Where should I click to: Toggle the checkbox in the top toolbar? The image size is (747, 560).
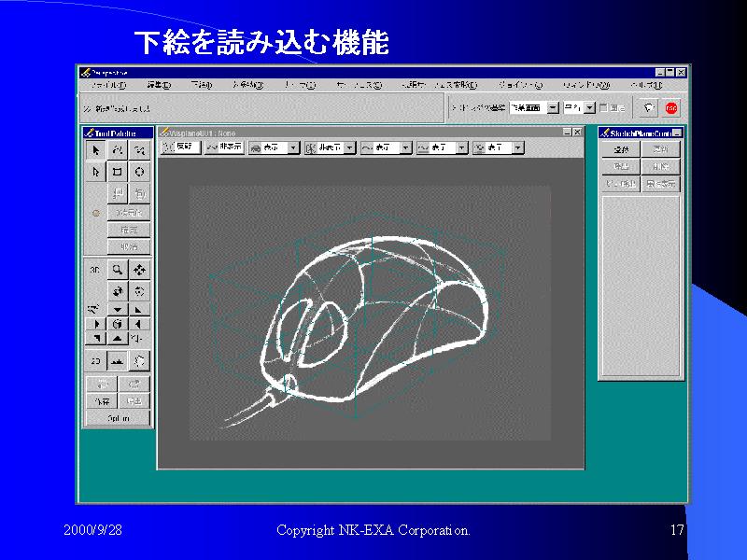(604, 107)
